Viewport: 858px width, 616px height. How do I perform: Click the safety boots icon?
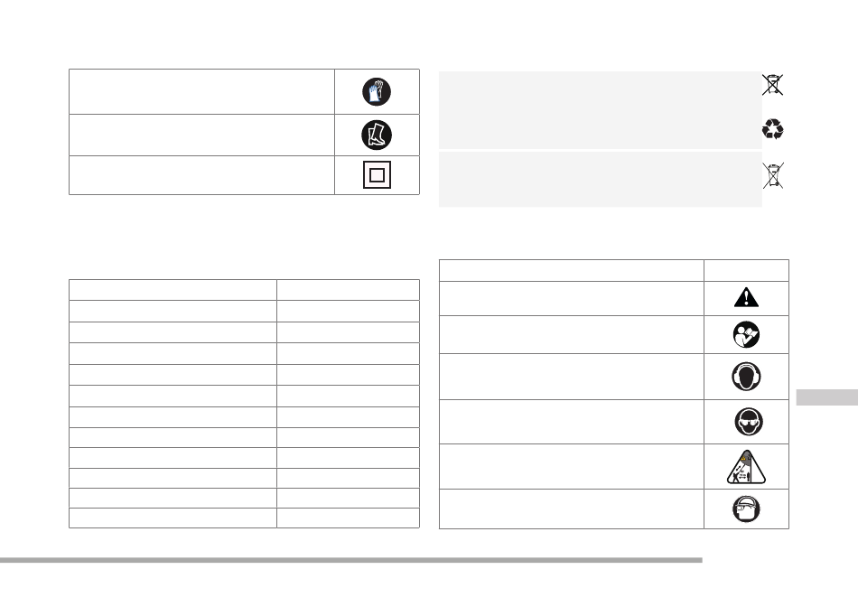point(377,135)
